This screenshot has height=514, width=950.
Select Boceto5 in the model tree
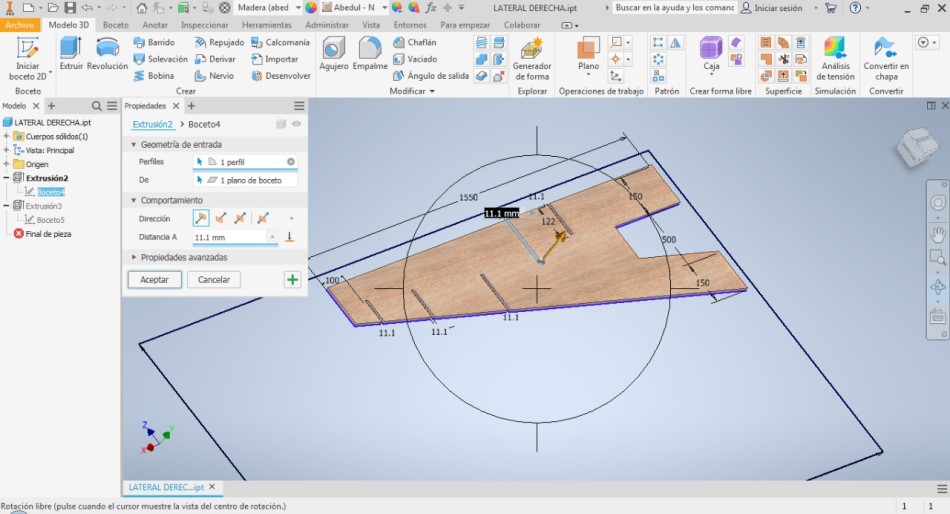(50, 220)
